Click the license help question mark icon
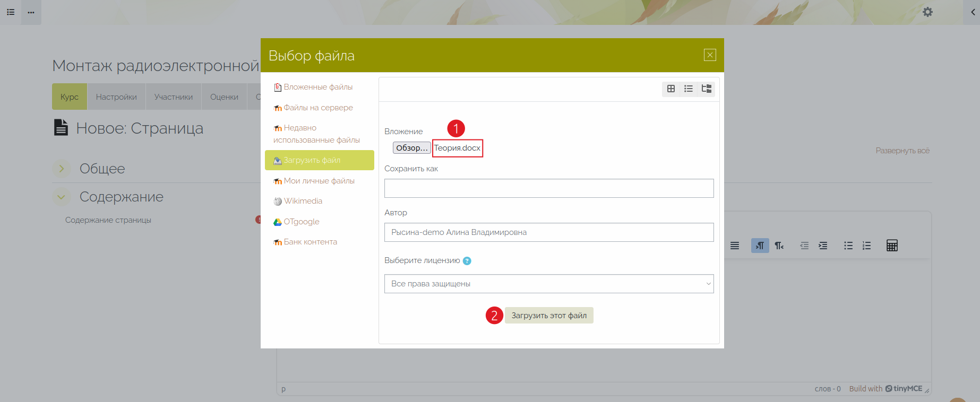980x402 pixels. 467,261
